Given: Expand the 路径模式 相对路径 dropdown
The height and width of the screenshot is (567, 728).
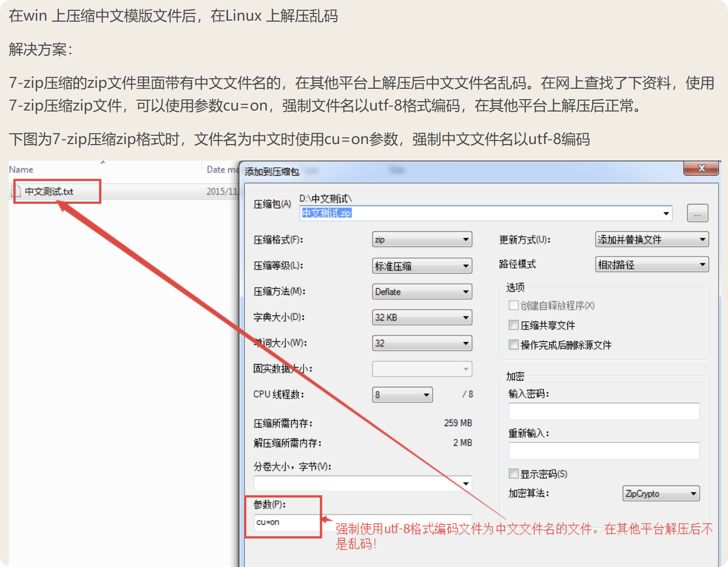Looking at the screenshot, I should coord(652,265).
